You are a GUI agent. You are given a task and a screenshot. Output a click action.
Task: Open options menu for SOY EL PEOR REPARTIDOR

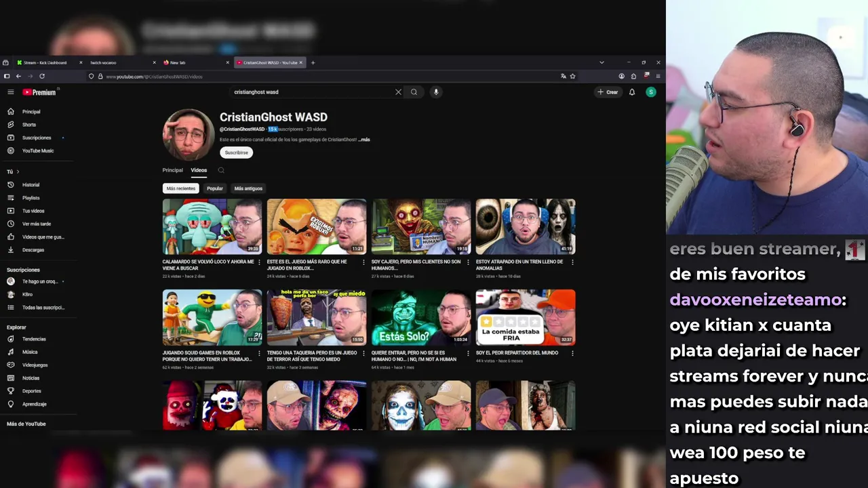click(572, 352)
